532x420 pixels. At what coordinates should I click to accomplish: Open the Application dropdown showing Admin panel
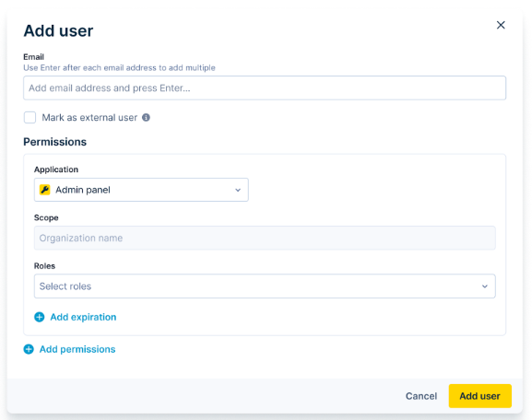coord(141,190)
